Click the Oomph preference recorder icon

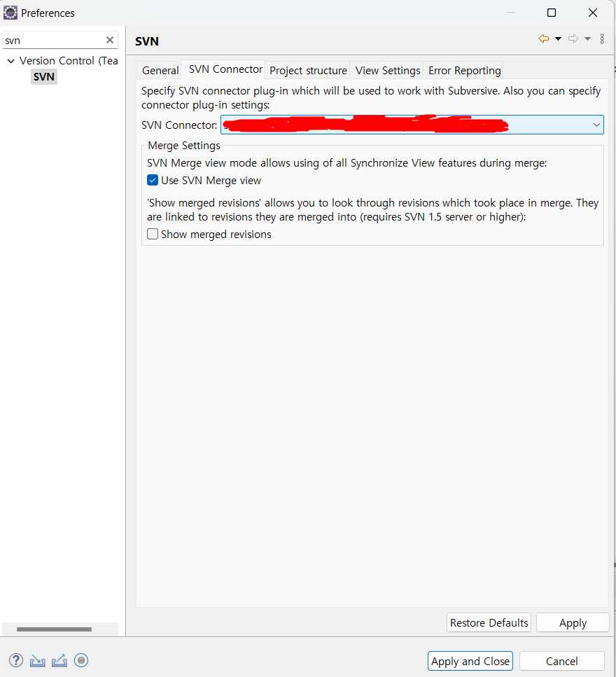[81, 660]
